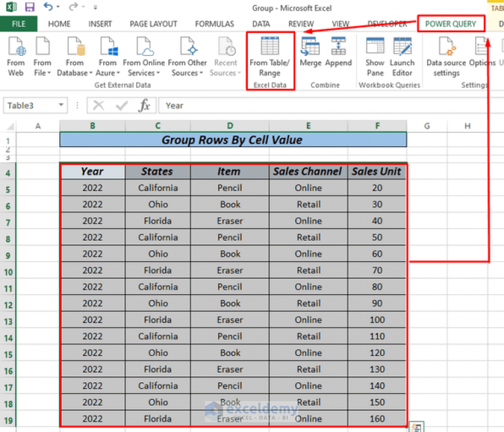The image size is (504, 432).
Task: Confirm entry with the checkmark
Action: coord(122,105)
